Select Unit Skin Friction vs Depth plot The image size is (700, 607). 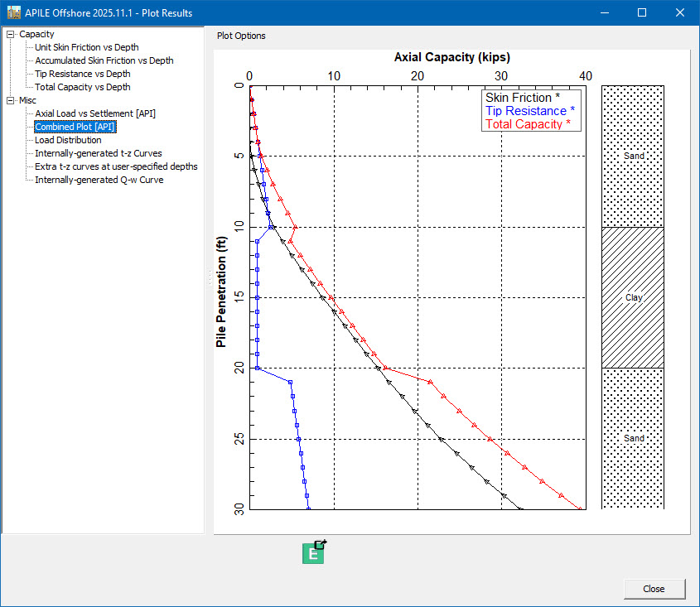pos(85,47)
